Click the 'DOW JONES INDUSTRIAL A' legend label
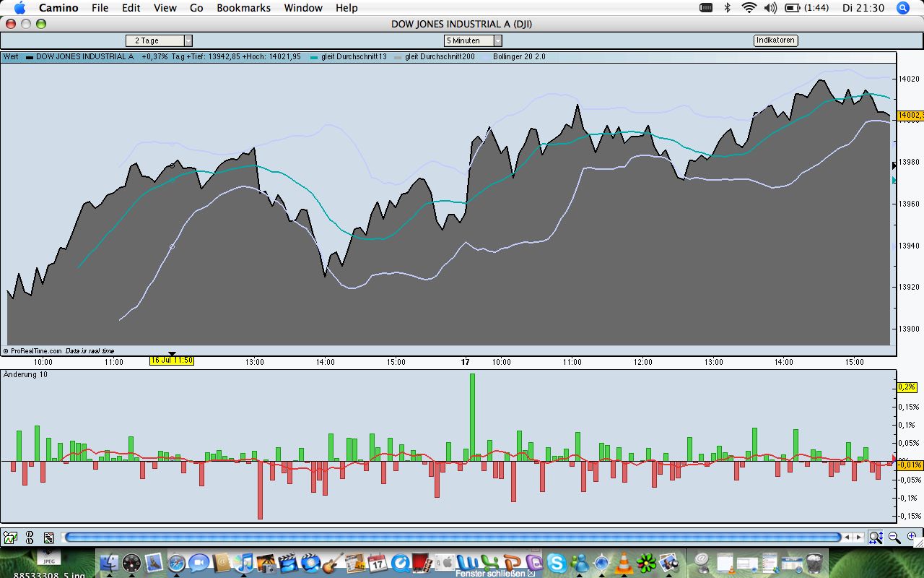 point(84,56)
